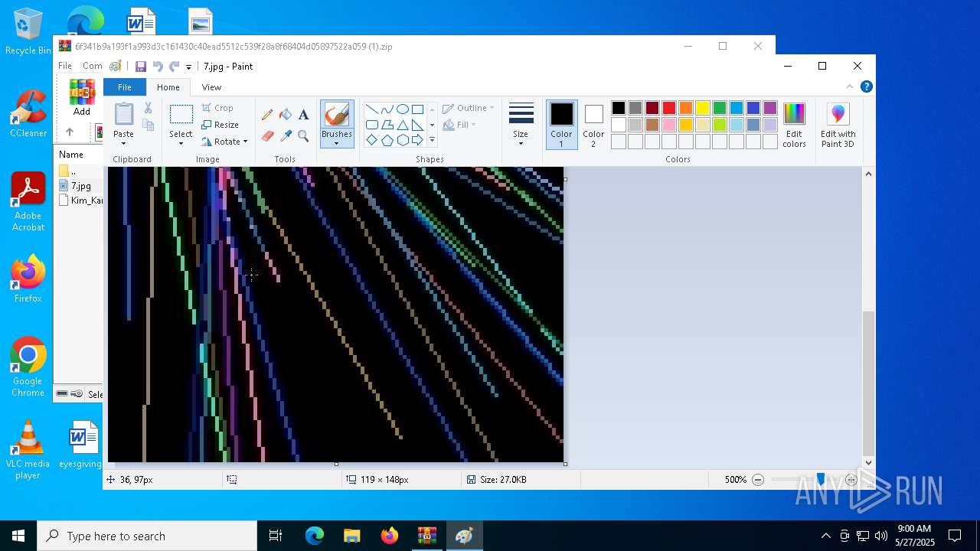Choose the Polygon shape
The width and height of the screenshot is (980, 551).
point(387,125)
